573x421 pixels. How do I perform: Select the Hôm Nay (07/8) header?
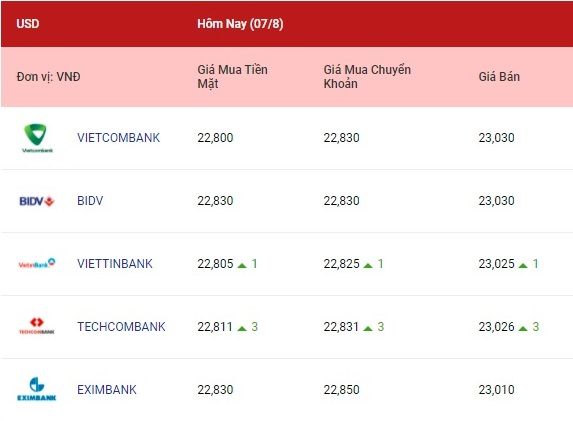(x=240, y=24)
